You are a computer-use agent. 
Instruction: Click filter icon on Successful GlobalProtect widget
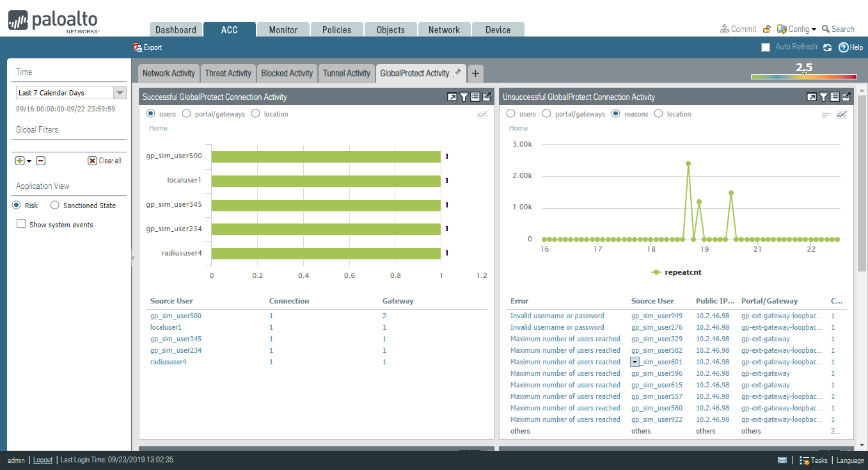pos(464,97)
